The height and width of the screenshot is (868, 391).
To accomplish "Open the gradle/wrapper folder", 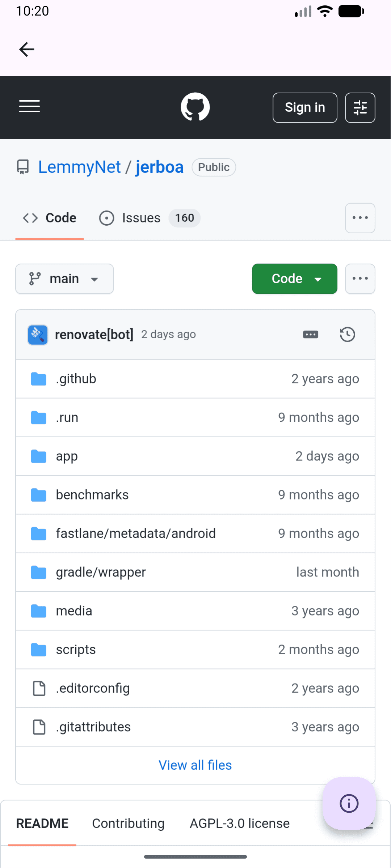I will coord(101,573).
